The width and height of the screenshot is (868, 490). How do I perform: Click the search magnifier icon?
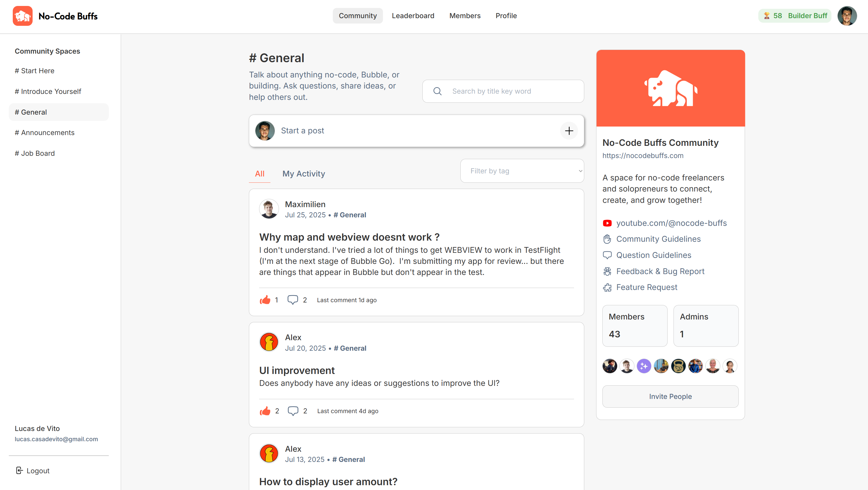(437, 91)
